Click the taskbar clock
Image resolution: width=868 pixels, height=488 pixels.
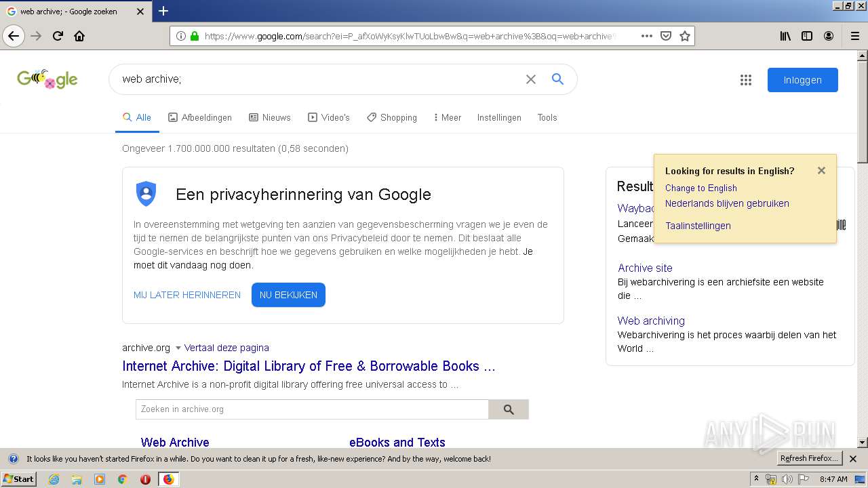(833, 479)
